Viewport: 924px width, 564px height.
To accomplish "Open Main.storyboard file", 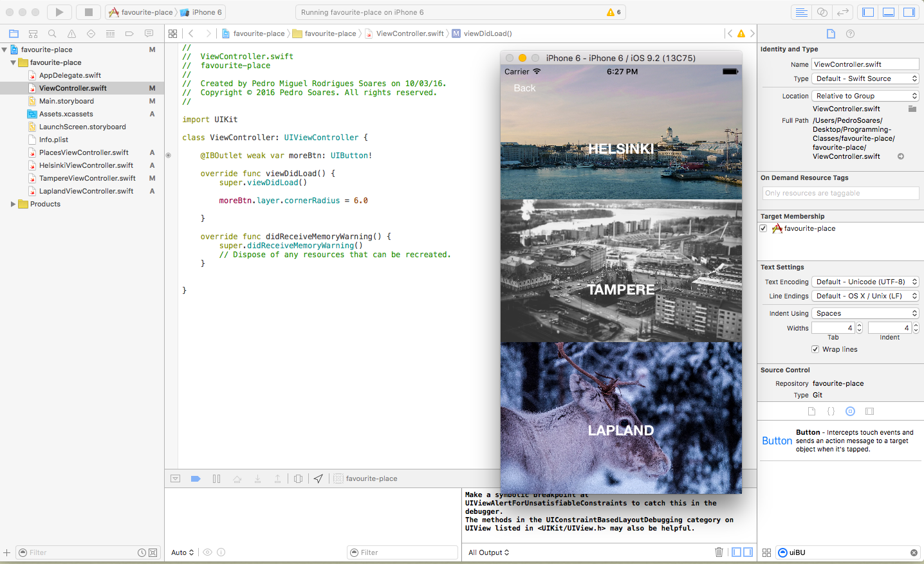I will (x=66, y=101).
